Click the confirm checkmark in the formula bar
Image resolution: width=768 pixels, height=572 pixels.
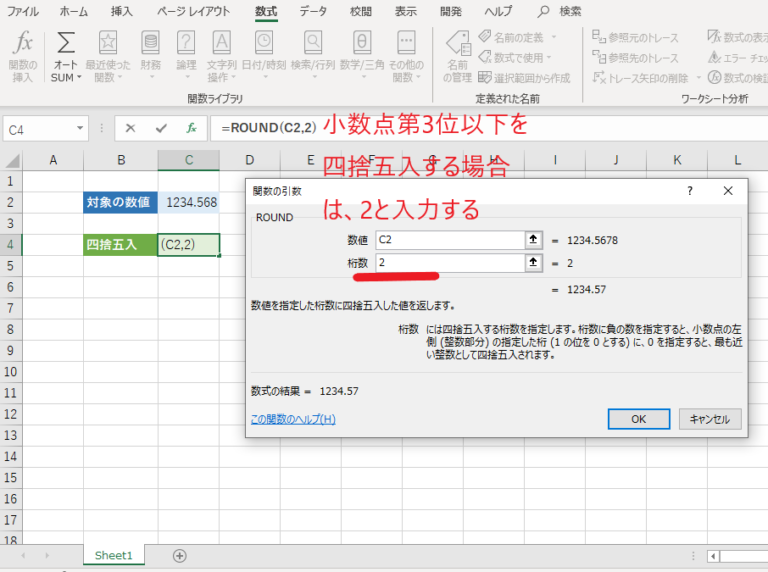161,128
